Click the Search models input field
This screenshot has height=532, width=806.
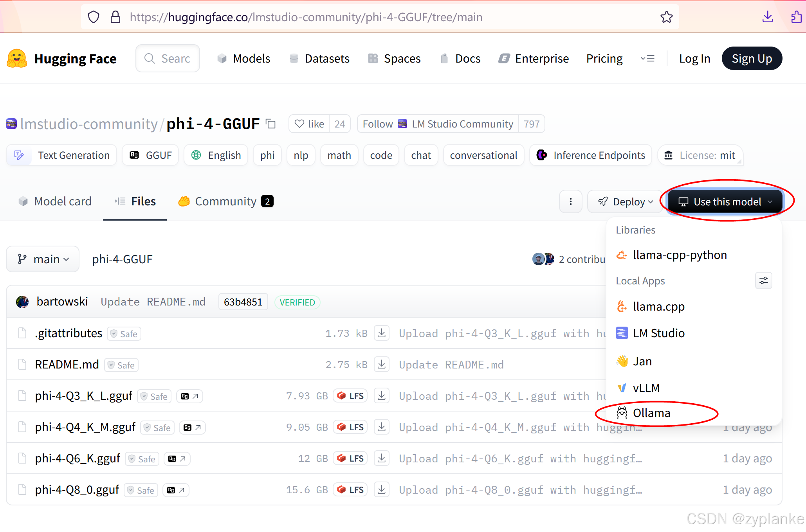168,59
